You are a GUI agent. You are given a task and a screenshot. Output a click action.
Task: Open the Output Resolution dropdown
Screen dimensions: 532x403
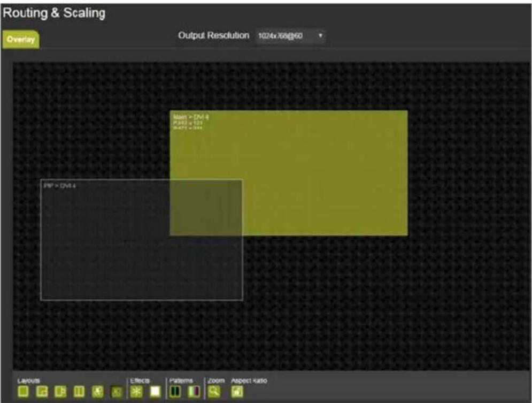coord(290,36)
